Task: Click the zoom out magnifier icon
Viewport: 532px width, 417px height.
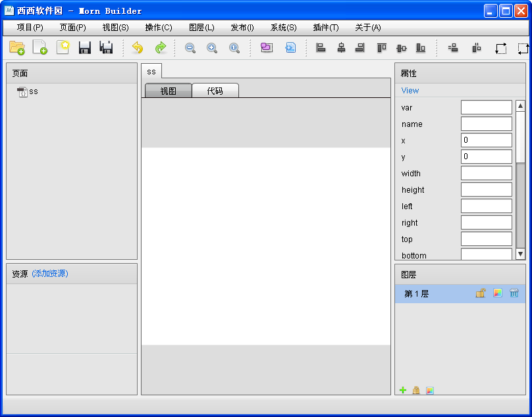Action: [x=190, y=48]
